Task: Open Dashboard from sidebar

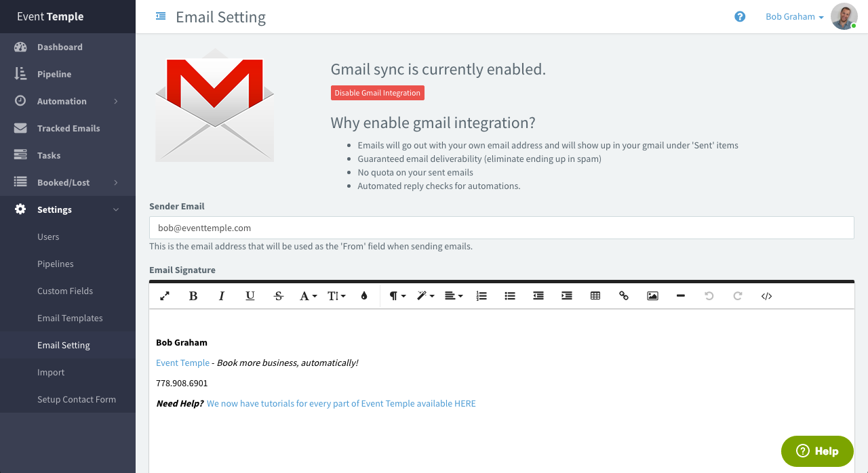Action: pyautogui.click(x=68, y=47)
